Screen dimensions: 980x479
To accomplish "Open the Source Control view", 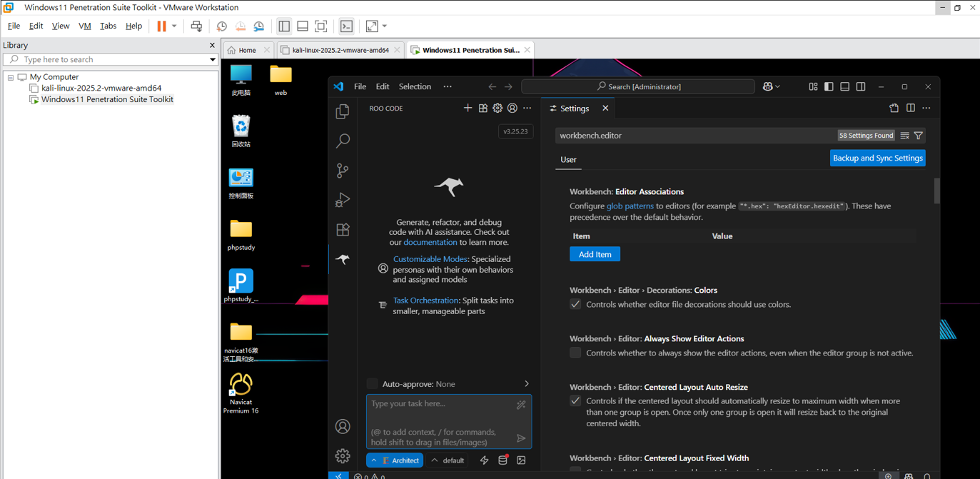I will pos(343,171).
